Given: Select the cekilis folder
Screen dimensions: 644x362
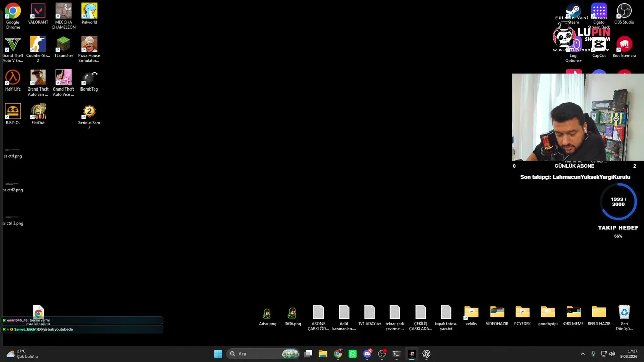Looking at the screenshot, I should (x=471, y=316).
